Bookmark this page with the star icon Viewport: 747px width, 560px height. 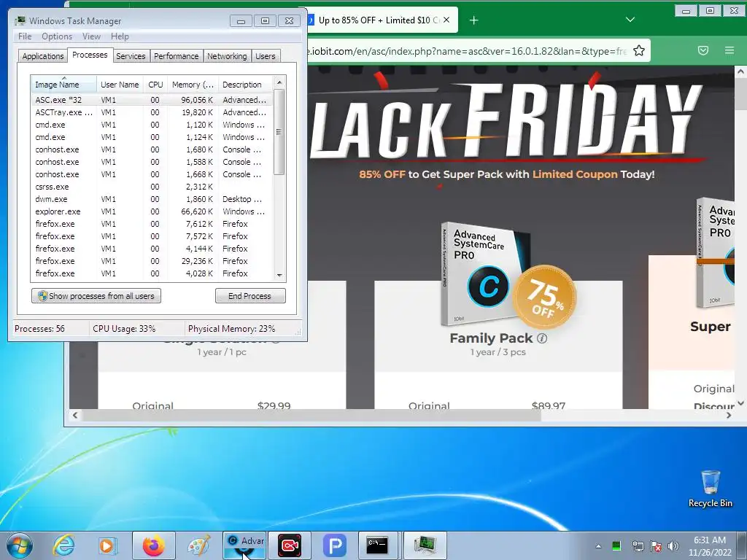[639, 50]
